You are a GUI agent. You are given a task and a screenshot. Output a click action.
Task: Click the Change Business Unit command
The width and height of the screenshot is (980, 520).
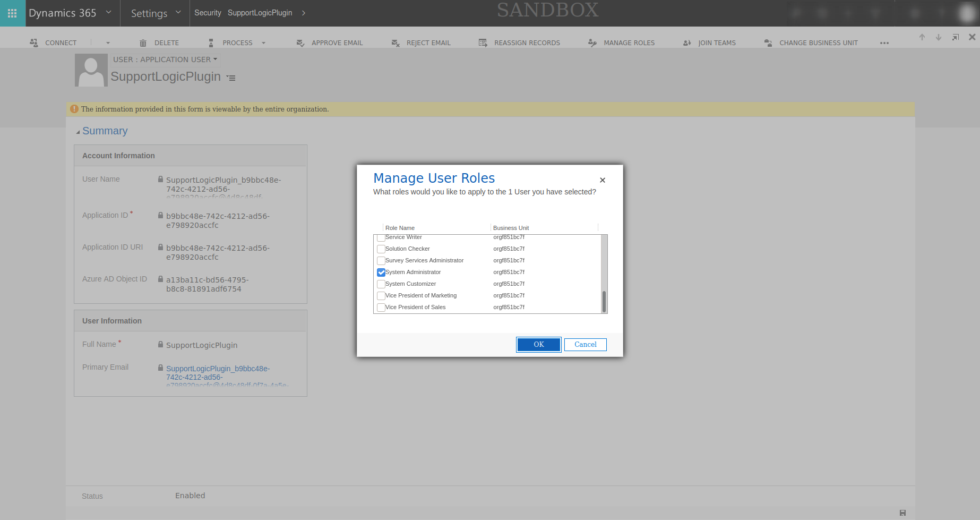point(811,42)
